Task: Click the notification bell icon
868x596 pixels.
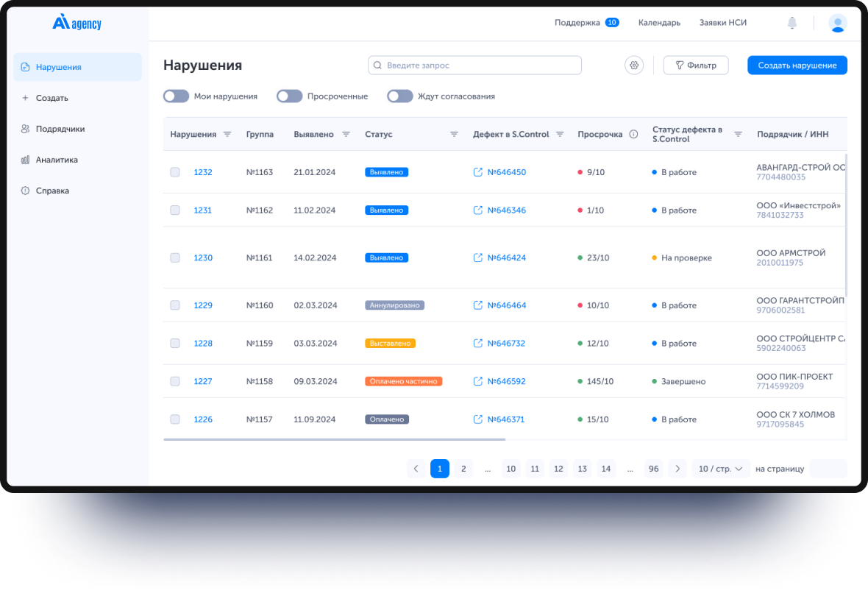Action: (791, 23)
